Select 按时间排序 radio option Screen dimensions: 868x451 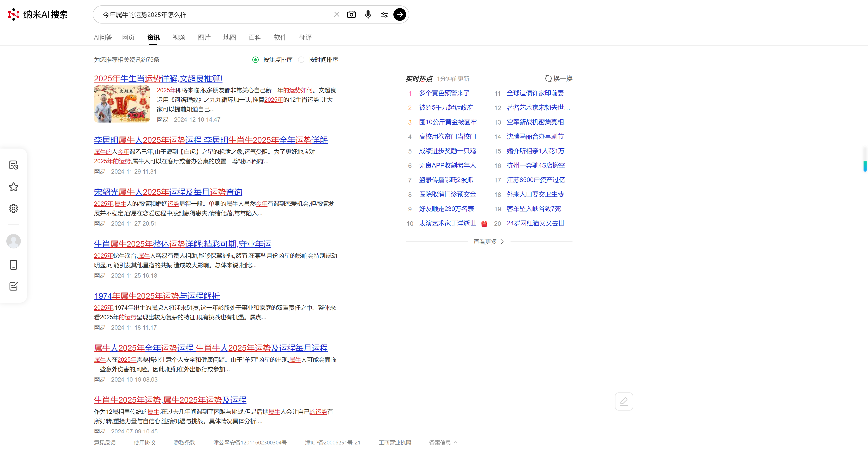coord(301,60)
